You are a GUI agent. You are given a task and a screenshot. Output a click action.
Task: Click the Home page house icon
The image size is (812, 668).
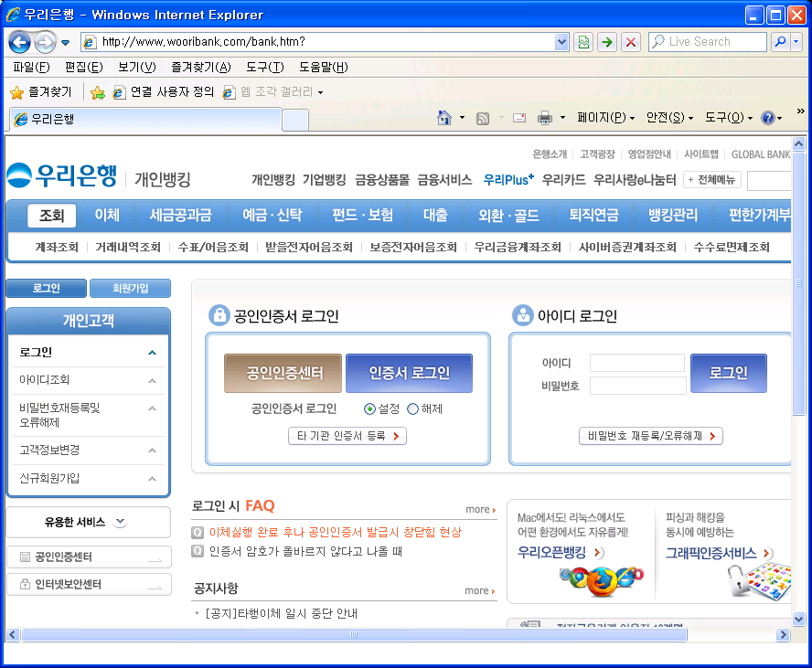444,118
